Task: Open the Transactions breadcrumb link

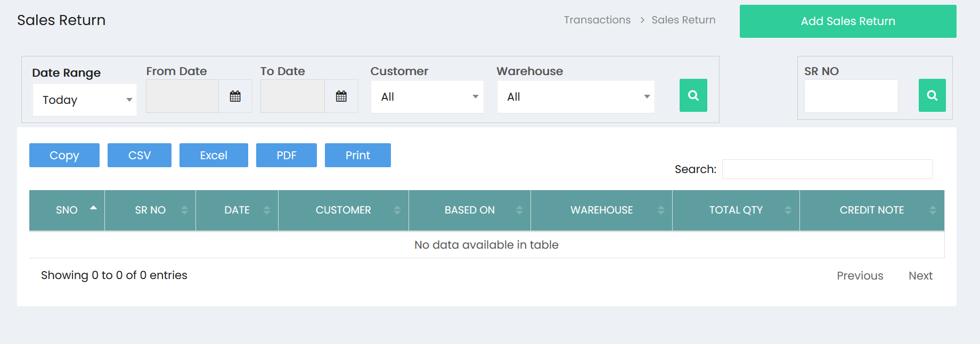Action: 597,20
